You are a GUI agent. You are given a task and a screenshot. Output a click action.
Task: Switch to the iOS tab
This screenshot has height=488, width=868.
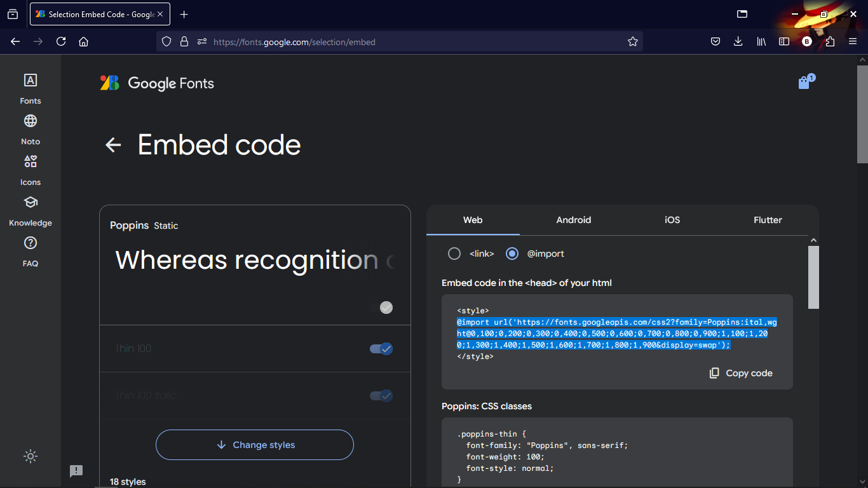tap(672, 220)
